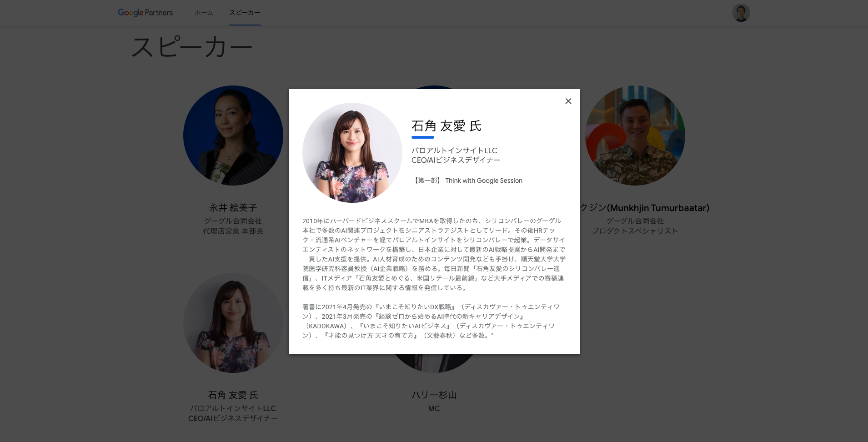Open Munkhjin Tumurbaatar speaker photo
The width and height of the screenshot is (868, 442).
[635, 136]
